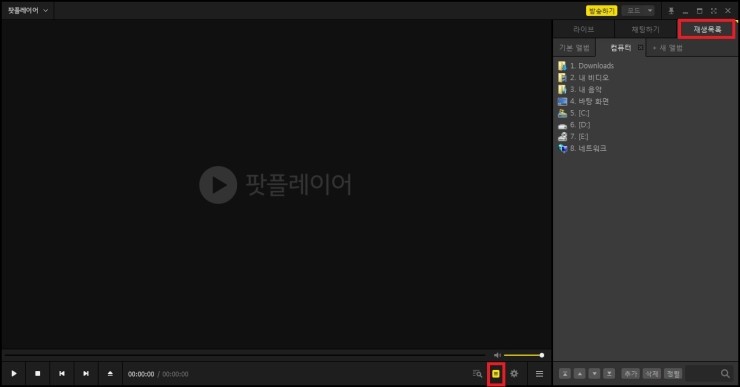Open the 5. [C:] drive entry

(x=573, y=113)
